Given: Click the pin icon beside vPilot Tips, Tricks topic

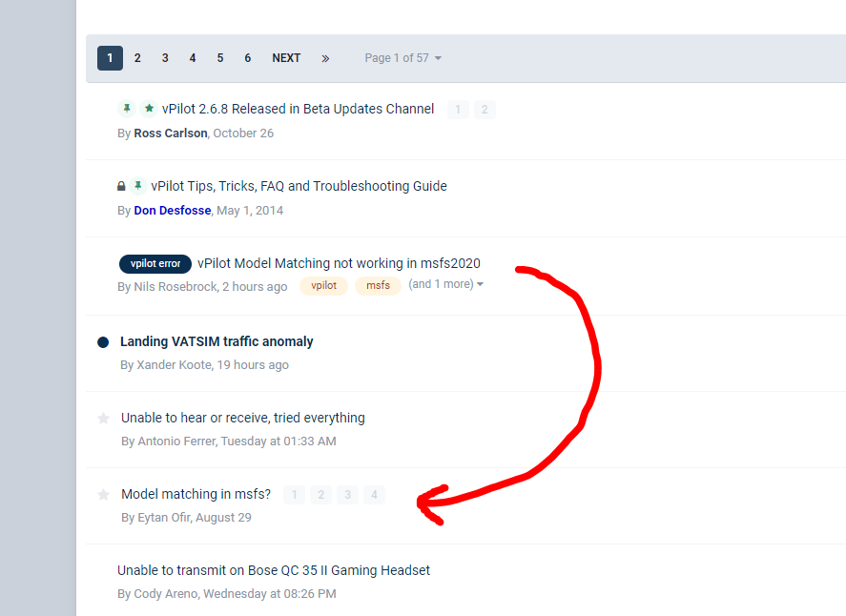Looking at the screenshot, I should click(x=138, y=186).
